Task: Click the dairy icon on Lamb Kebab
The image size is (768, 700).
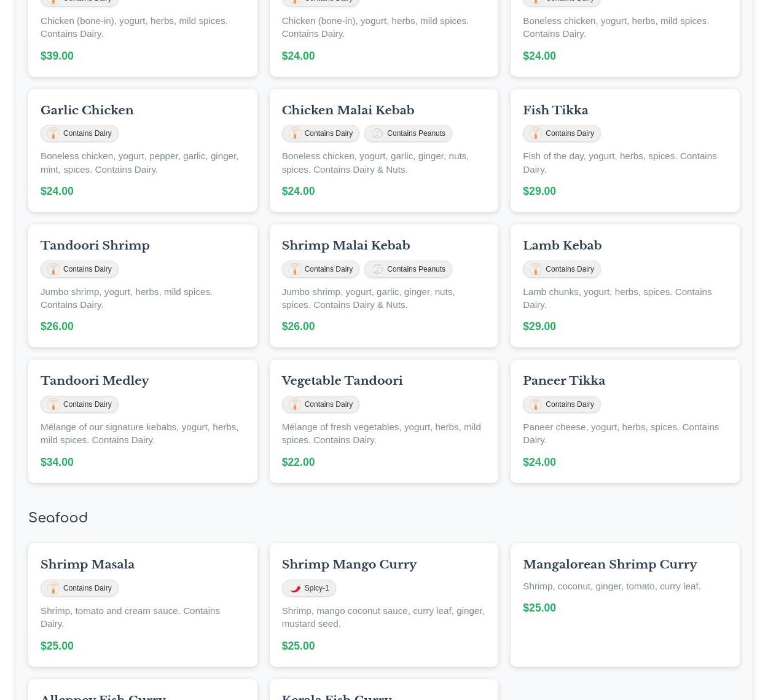Action: [536, 269]
